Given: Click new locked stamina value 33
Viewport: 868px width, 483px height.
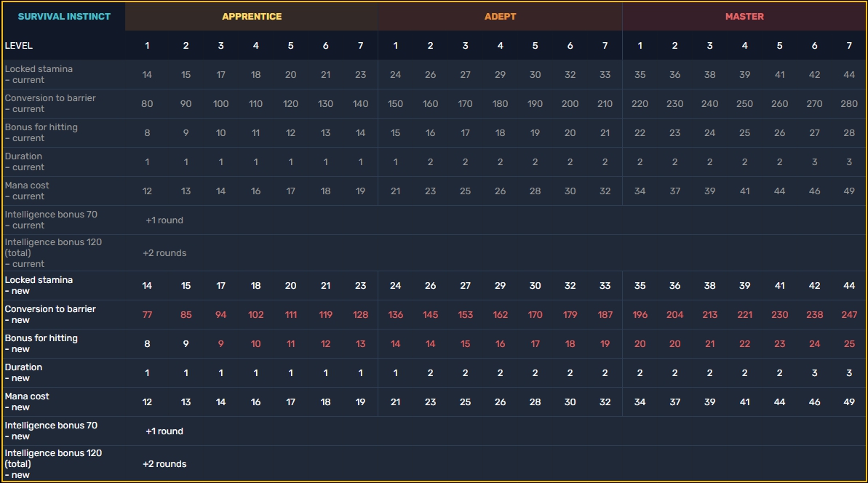Looking at the screenshot, I should (x=605, y=285).
